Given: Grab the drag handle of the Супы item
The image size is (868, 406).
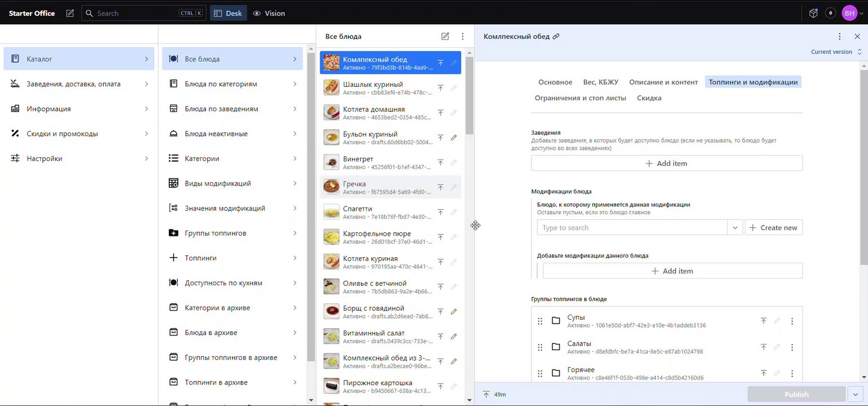Looking at the screenshot, I should click(540, 321).
